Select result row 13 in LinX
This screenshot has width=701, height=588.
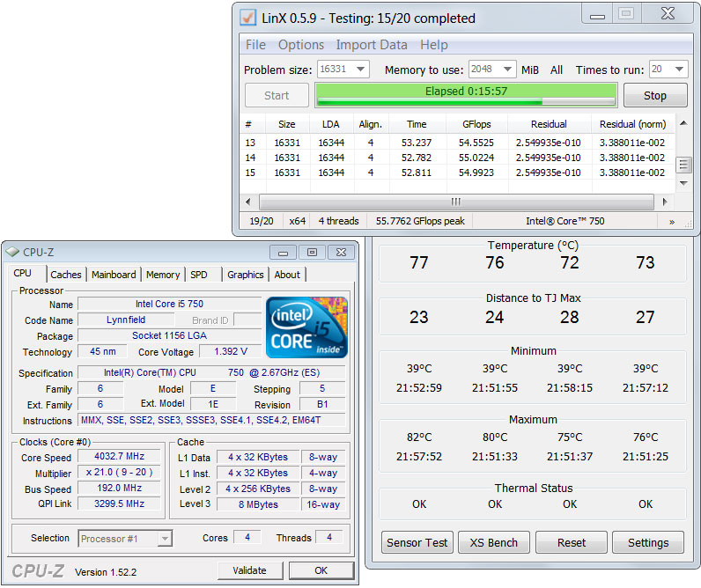point(456,143)
